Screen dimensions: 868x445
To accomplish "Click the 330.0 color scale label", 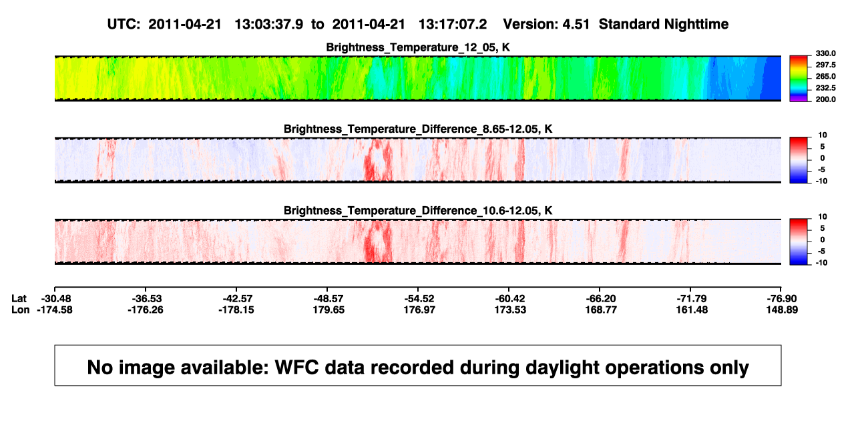I will point(825,53).
